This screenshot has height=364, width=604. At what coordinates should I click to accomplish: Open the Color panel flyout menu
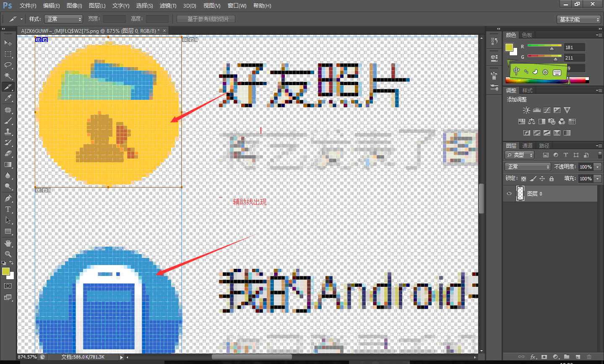[x=599, y=35]
